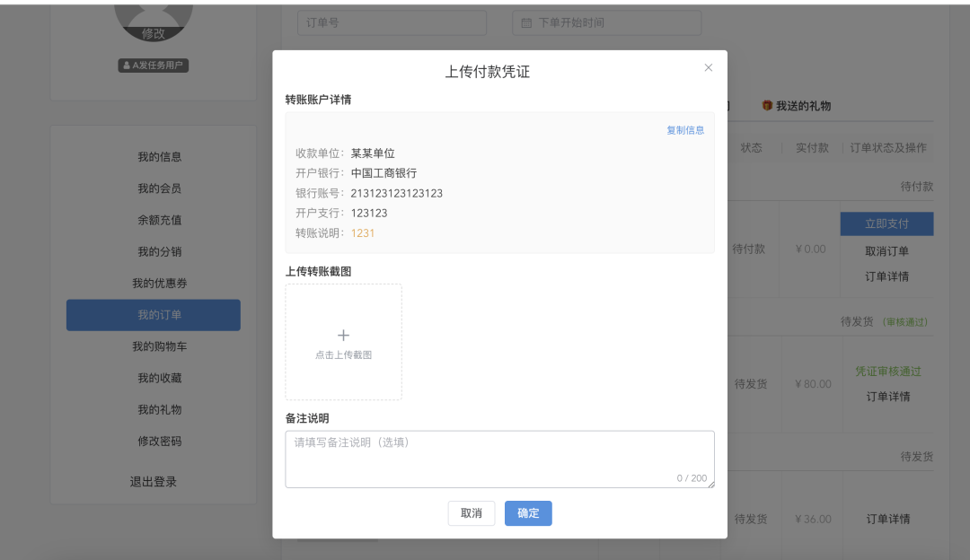970x560 pixels.
Task: Click the gift icon beside 我送的礼物
Action: click(767, 106)
